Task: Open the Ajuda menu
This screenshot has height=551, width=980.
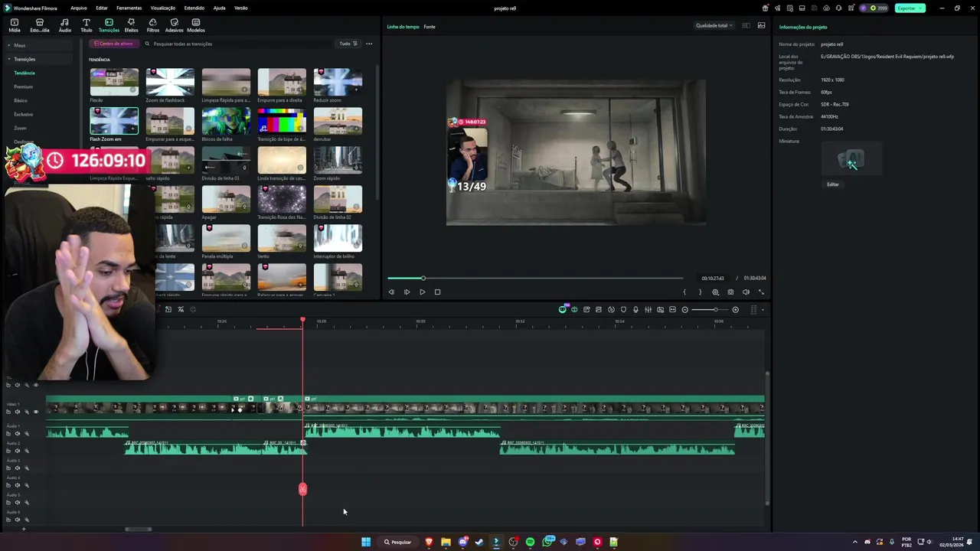Action: [220, 8]
